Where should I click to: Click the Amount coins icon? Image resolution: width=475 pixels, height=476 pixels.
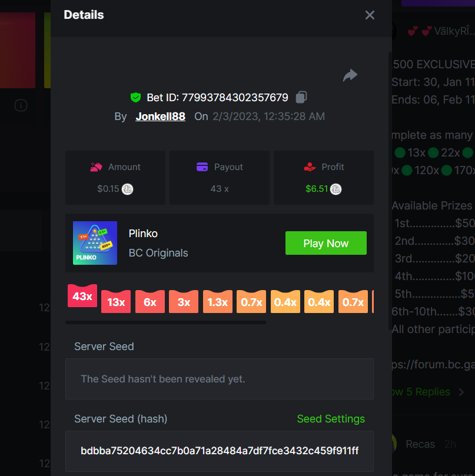(97, 167)
